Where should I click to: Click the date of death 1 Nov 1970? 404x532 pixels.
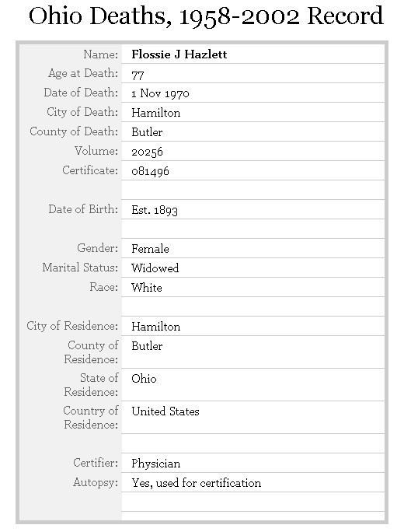tap(160, 93)
